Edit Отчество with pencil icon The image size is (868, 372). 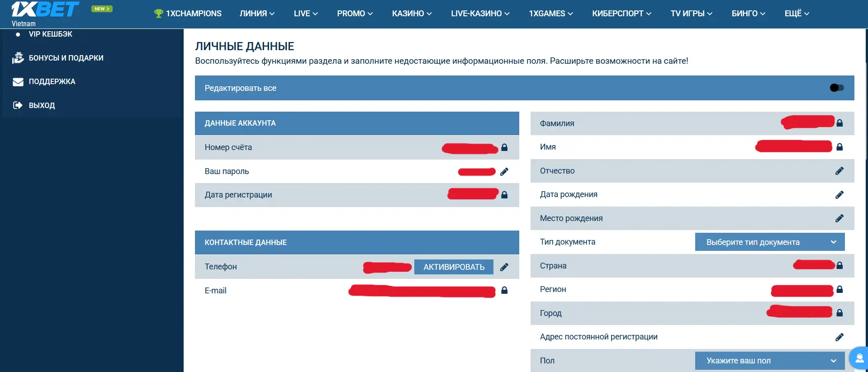(x=840, y=171)
